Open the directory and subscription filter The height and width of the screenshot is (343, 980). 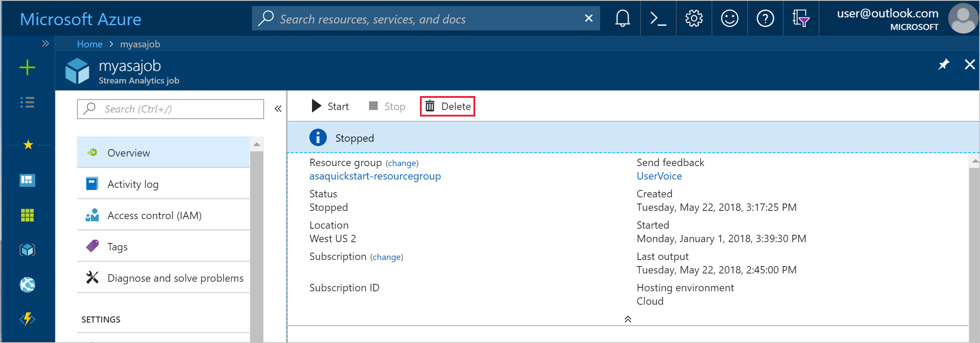tap(801, 19)
